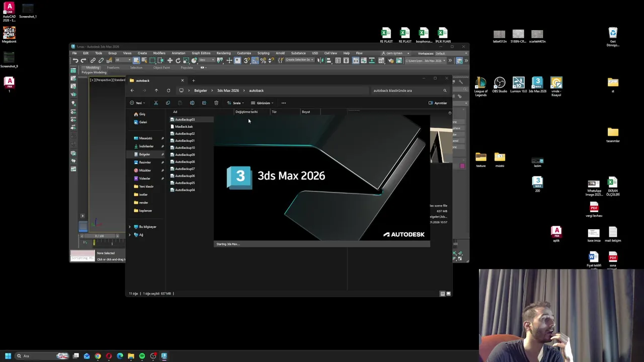Open the AutoCAD desktop shortcut

point(9,11)
